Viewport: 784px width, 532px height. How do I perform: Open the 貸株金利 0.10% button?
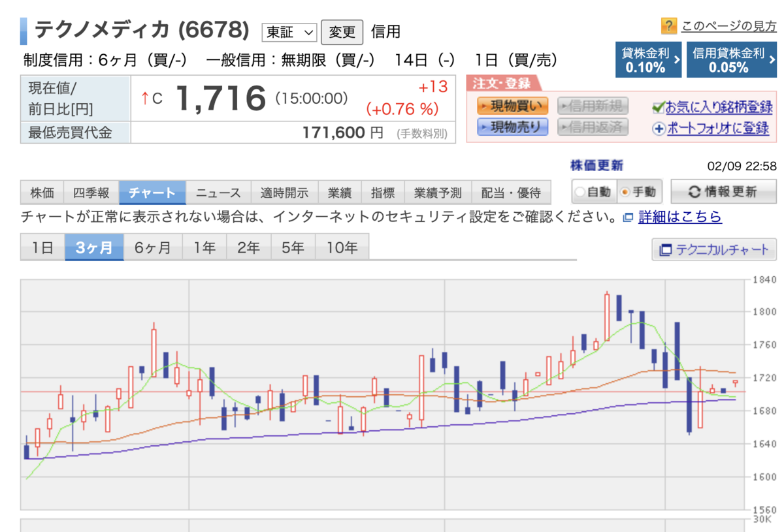pos(648,60)
